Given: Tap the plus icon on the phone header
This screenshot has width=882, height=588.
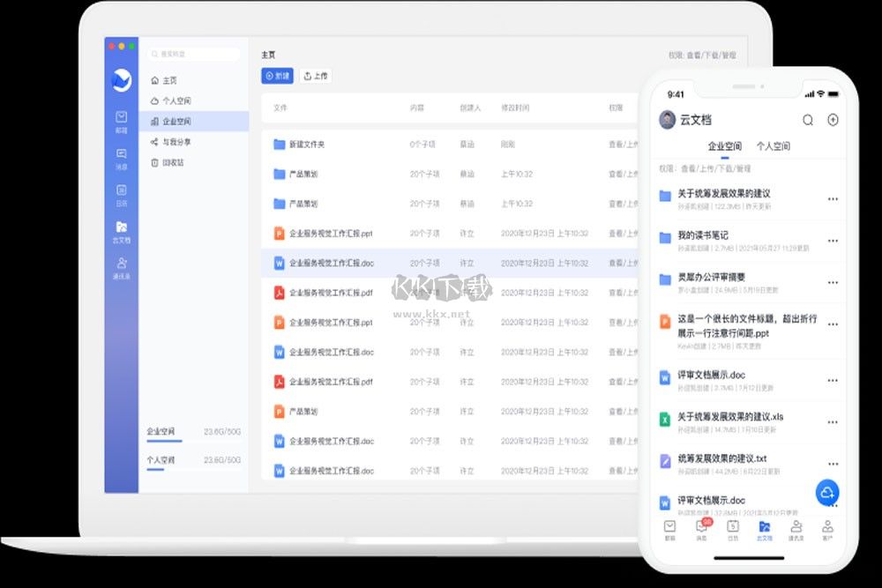Looking at the screenshot, I should pyautogui.click(x=833, y=120).
